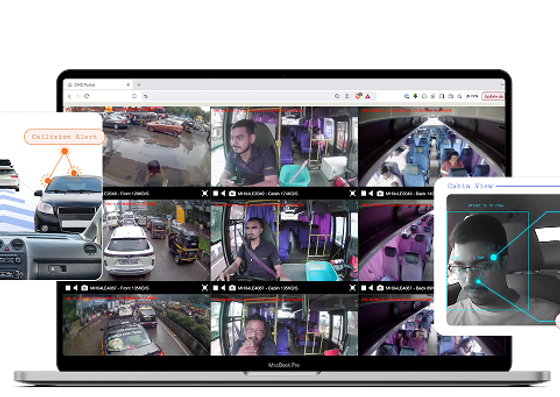560x397 pixels.
Task: Stop the top-row Cabin camera stream
Action: [x=216, y=193]
